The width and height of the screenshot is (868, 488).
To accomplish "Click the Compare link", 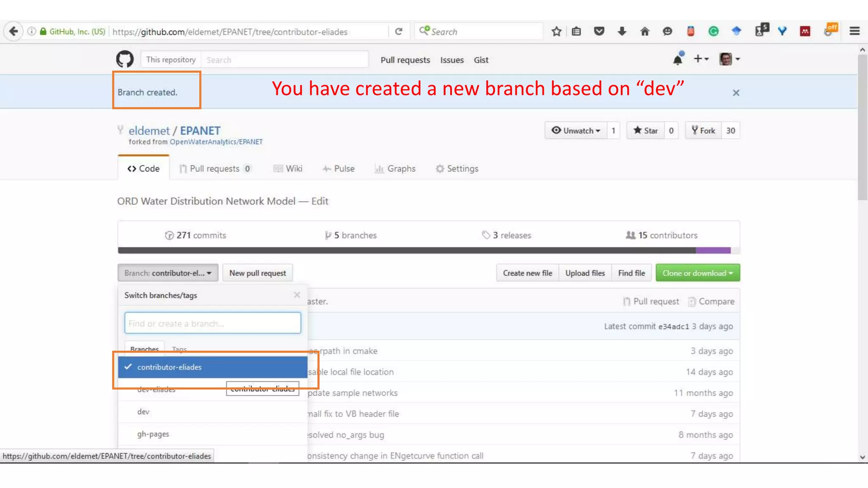I will (x=711, y=301).
